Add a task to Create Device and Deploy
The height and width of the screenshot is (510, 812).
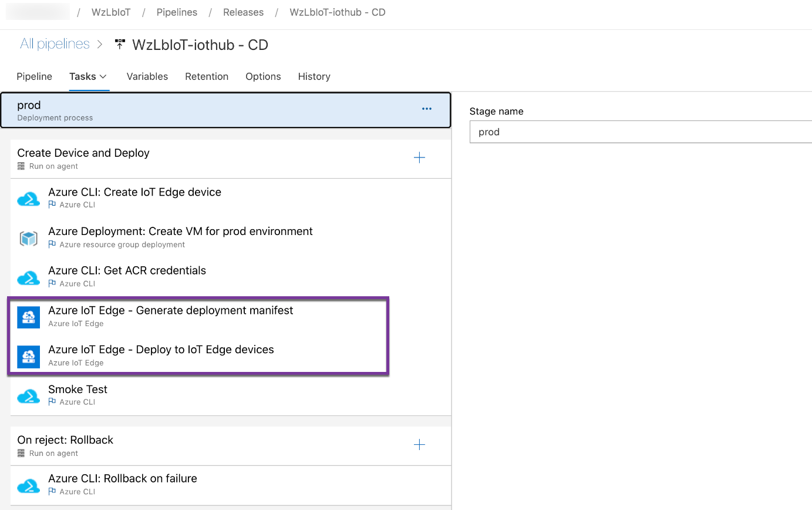coord(419,157)
